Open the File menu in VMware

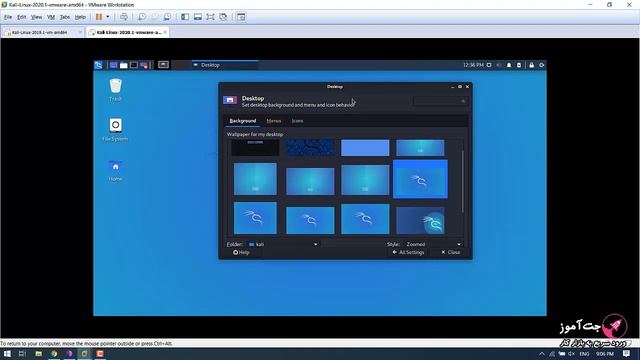click(x=8, y=17)
